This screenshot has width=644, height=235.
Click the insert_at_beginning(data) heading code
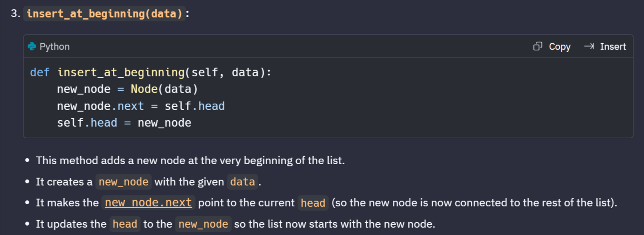tap(104, 14)
